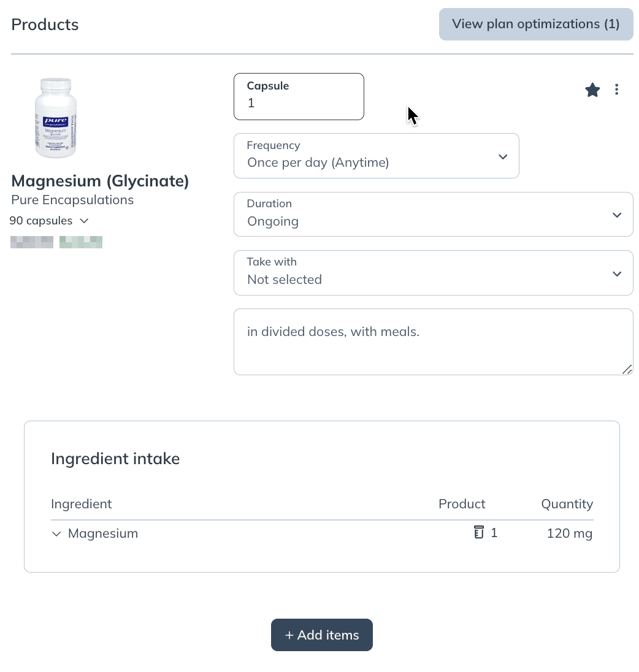Image resolution: width=639 pixels, height=672 pixels.
Task: Click the textarea resize handle corner
Action: coord(627,370)
